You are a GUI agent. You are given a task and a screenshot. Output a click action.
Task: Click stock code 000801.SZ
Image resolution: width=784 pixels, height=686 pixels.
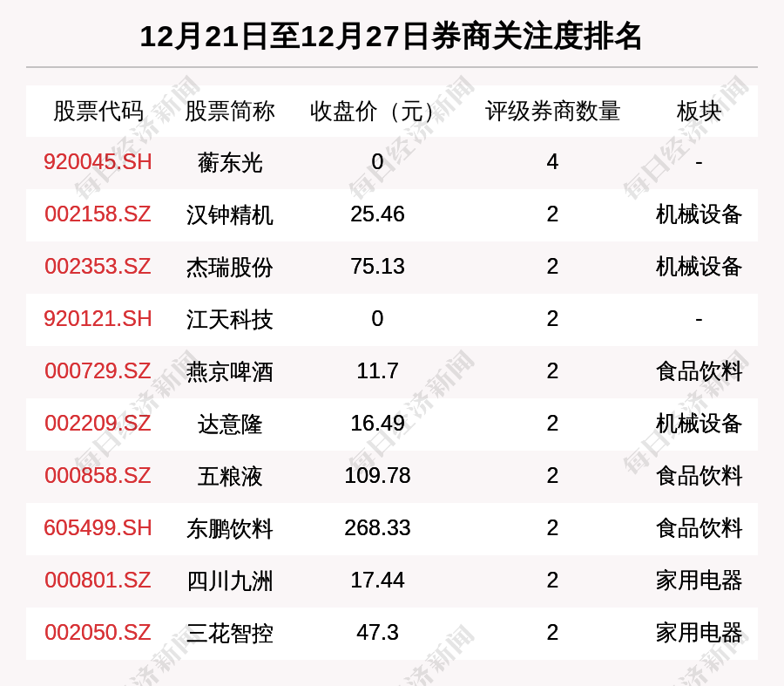pos(98,581)
